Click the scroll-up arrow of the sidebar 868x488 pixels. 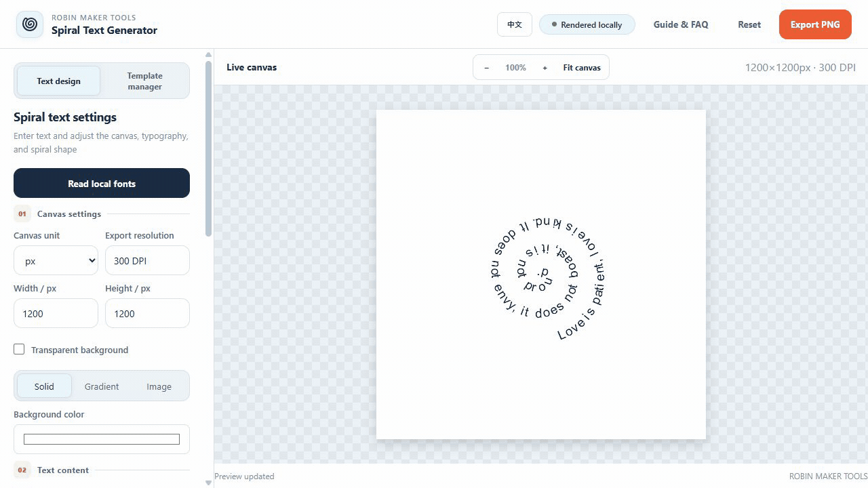pyautogui.click(x=208, y=55)
